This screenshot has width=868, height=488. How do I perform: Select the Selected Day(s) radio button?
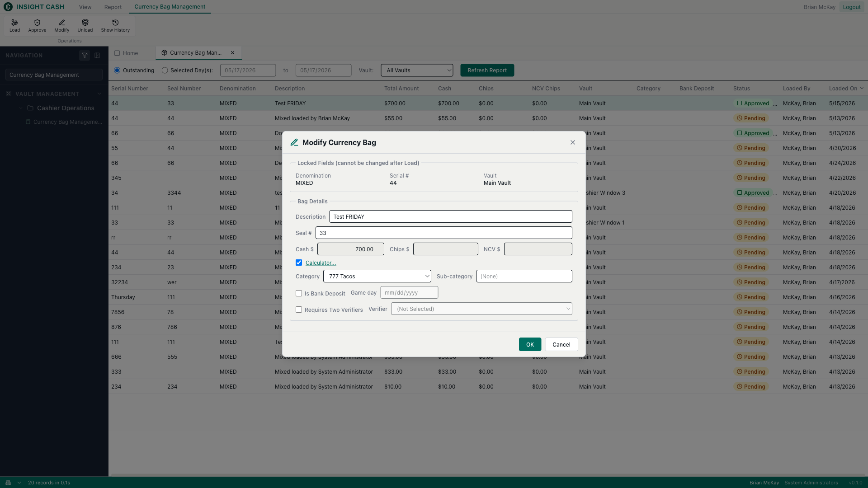(165, 70)
